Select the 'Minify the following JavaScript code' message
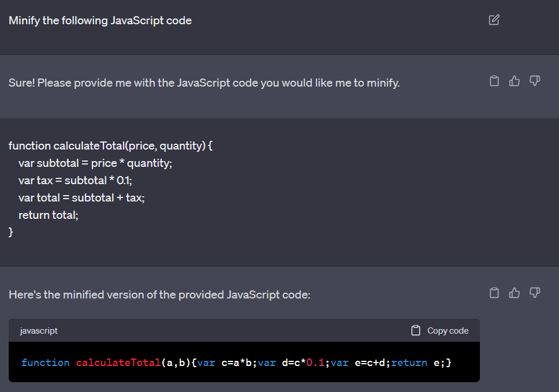The height and width of the screenshot is (392, 559). click(x=100, y=21)
